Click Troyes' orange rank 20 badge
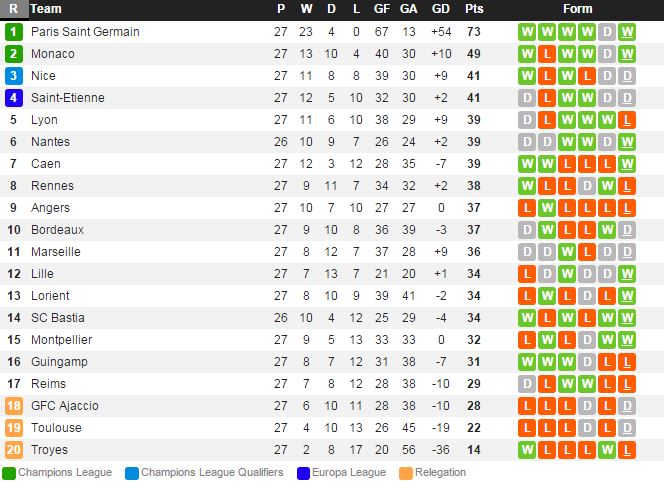Screen dimensions: 664x497 13,450
